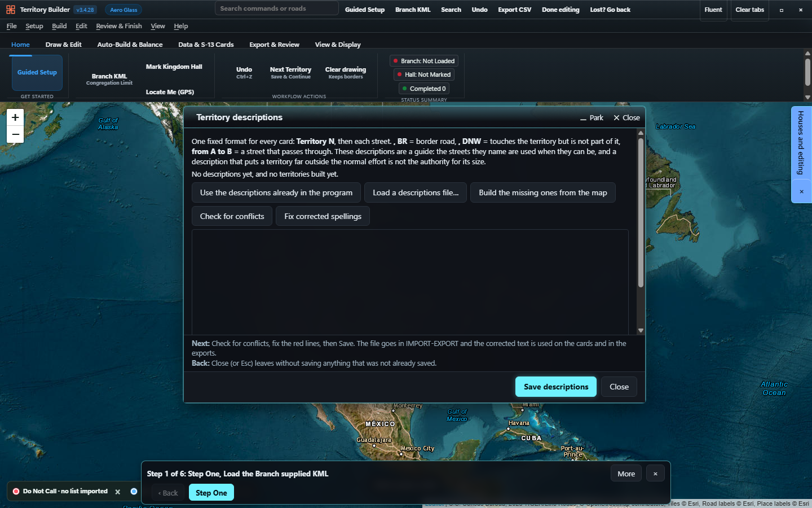
Task: Click the Hall: Not Marked status indicator
Action: click(424, 75)
